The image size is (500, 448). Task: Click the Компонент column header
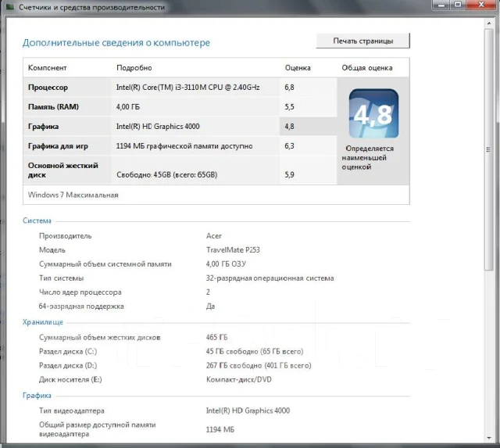click(x=47, y=68)
